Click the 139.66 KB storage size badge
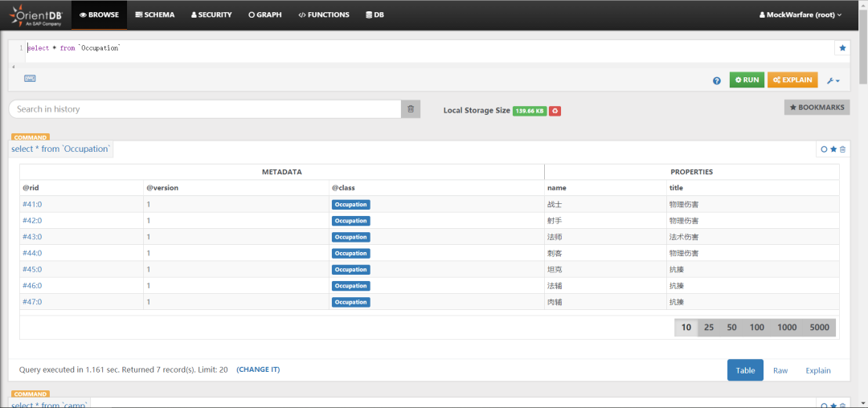 (530, 111)
